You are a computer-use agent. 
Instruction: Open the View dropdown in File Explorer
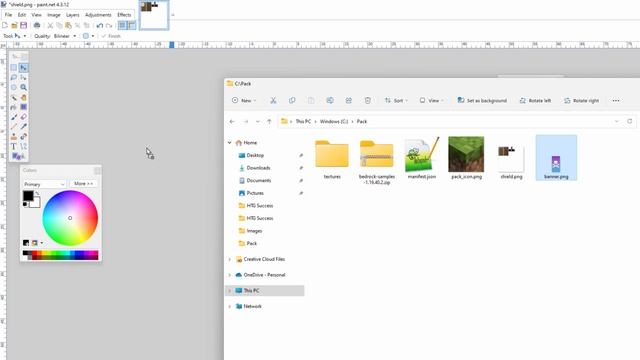click(431, 100)
